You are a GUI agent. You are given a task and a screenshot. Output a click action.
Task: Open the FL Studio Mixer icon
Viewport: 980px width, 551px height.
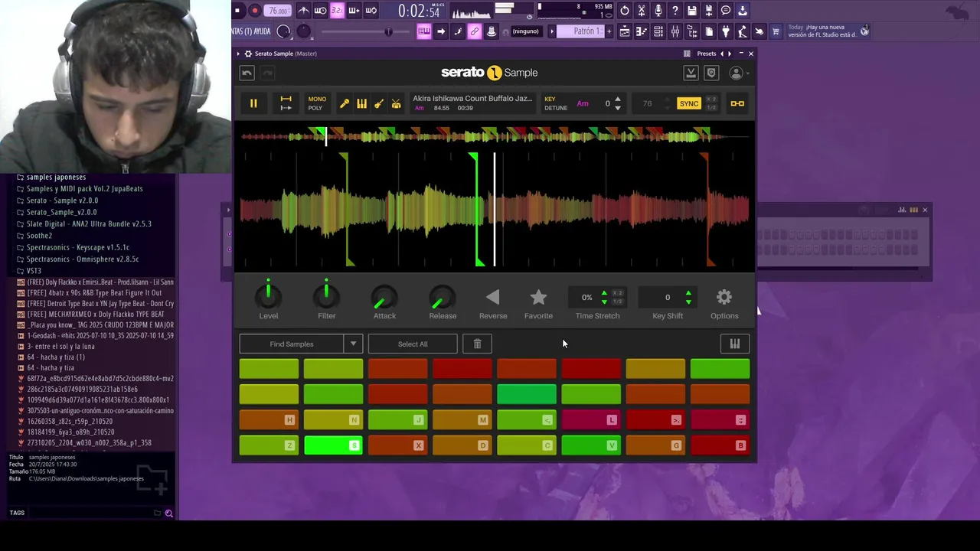[x=675, y=31]
